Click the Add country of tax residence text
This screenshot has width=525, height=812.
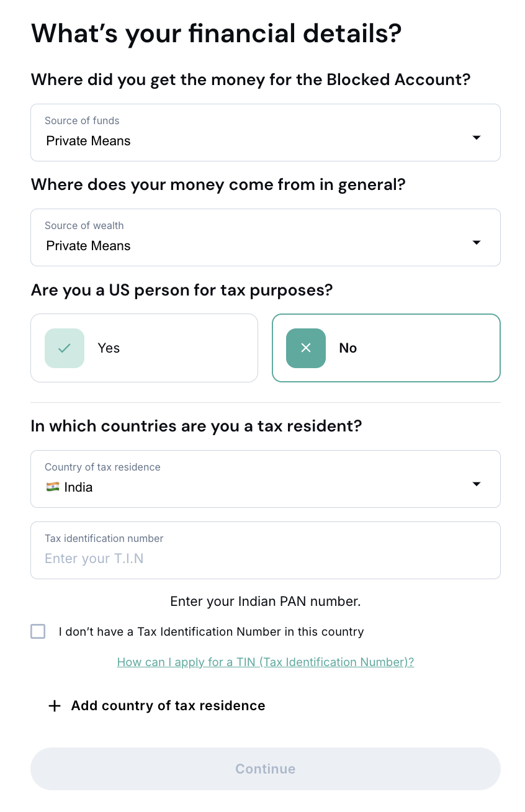(168, 706)
